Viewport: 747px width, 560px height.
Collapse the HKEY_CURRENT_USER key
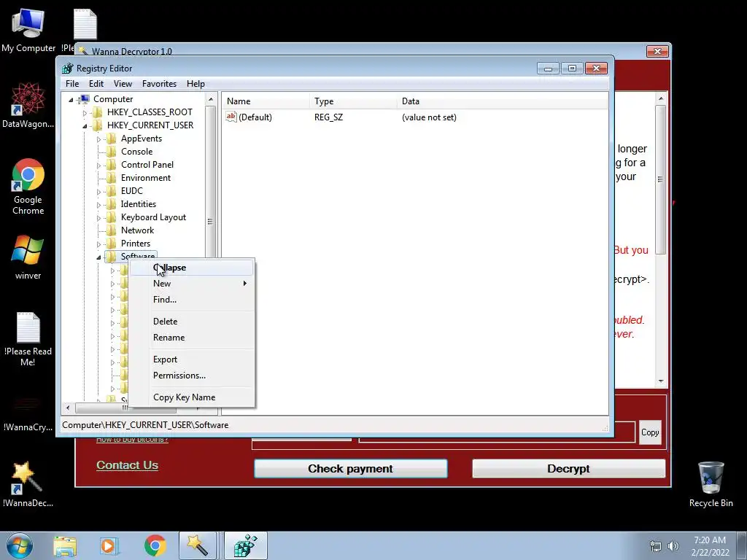[85, 126]
